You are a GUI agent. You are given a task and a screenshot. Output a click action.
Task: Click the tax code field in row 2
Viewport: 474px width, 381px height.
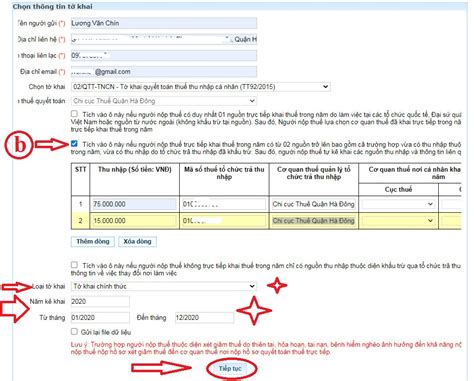click(224, 220)
